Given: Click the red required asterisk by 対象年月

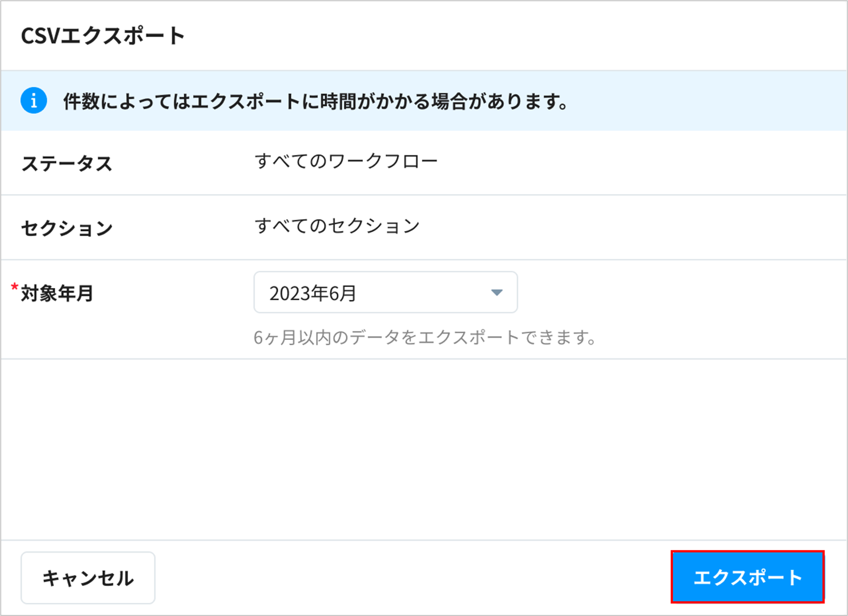Looking at the screenshot, I should (15, 287).
